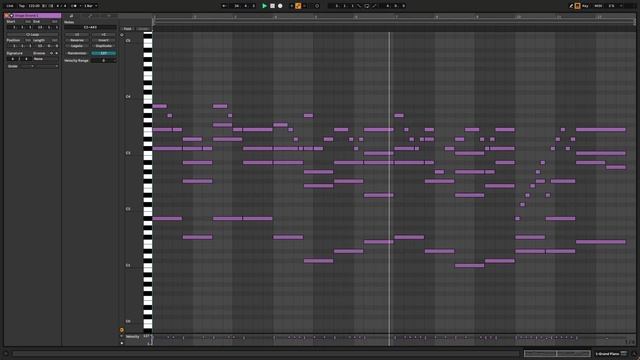
Task: Select the Envelopes tab icon in clip view
Action: pos(90,16)
